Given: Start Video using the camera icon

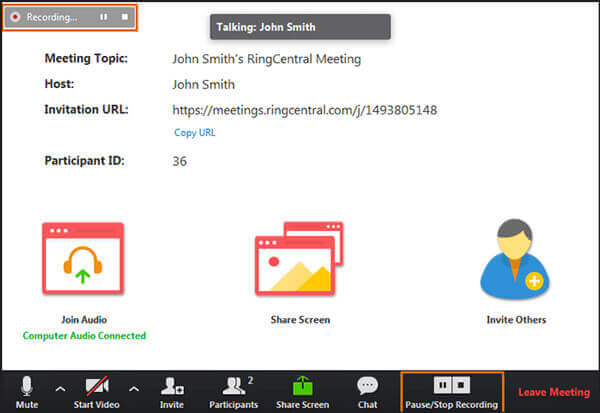Looking at the screenshot, I should [x=96, y=392].
